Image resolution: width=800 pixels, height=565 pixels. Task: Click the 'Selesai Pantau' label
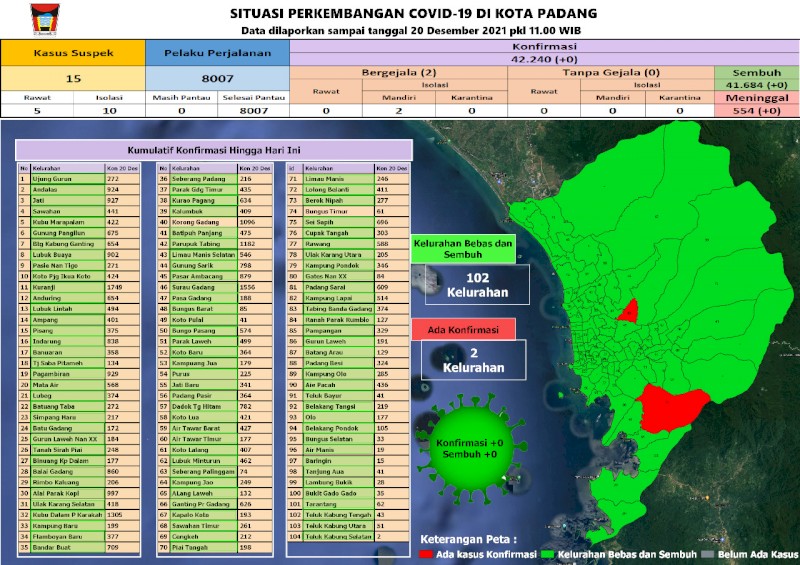click(x=254, y=97)
